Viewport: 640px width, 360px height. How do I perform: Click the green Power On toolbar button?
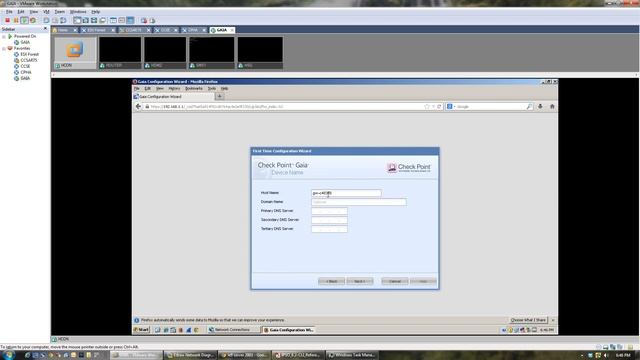[24, 20]
